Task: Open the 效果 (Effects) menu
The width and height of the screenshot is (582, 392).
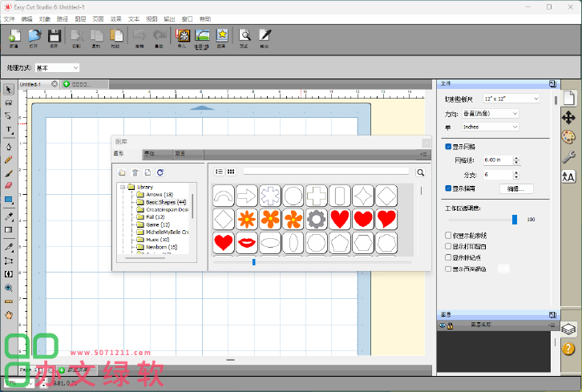Action: tap(115, 19)
